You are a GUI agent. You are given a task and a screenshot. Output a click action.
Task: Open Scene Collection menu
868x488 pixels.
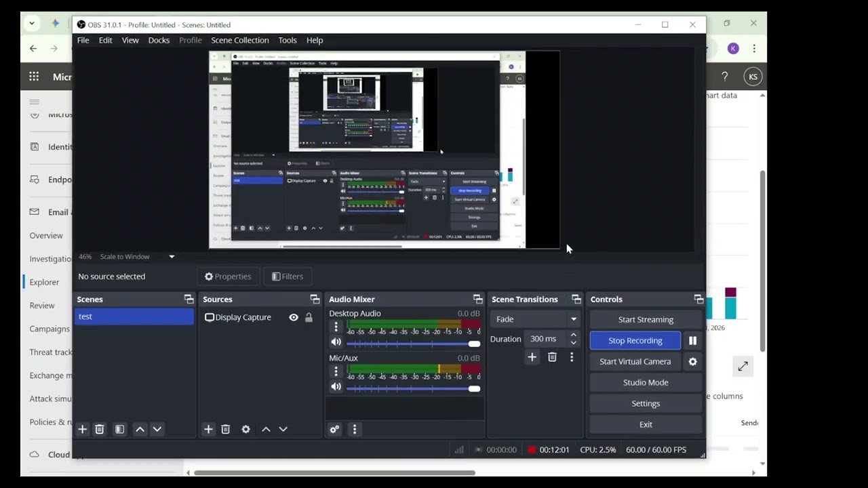point(239,40)
